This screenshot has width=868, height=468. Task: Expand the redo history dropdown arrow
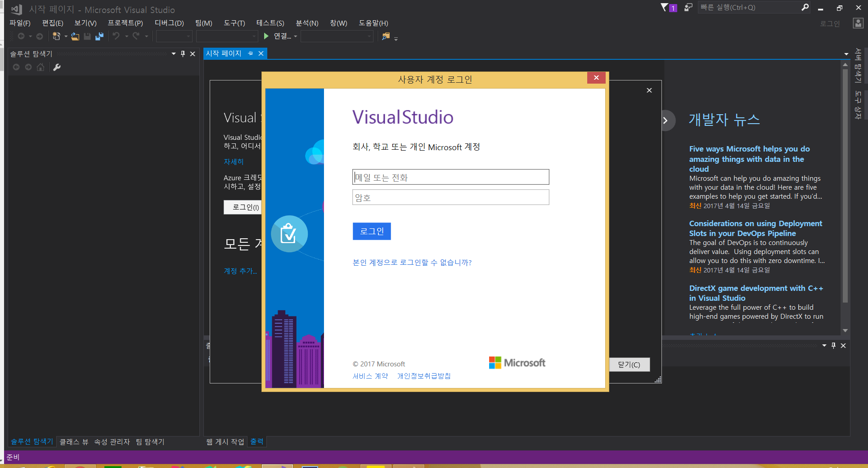point(146,36)
